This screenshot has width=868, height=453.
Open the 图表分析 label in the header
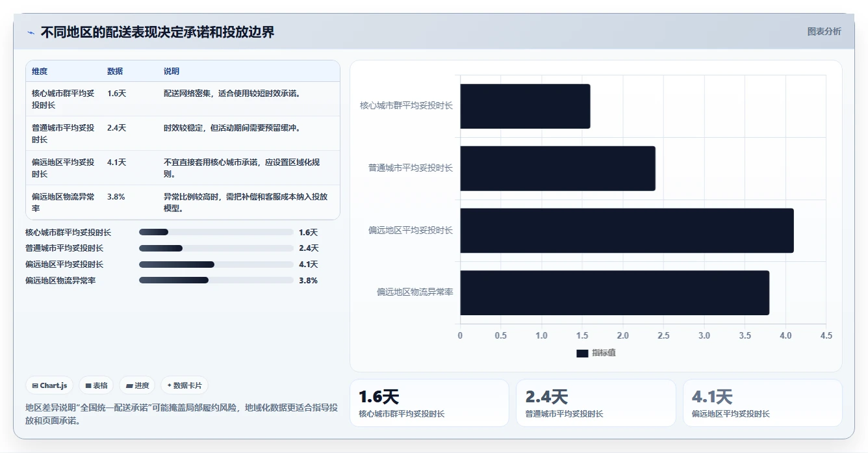[824, 31]
